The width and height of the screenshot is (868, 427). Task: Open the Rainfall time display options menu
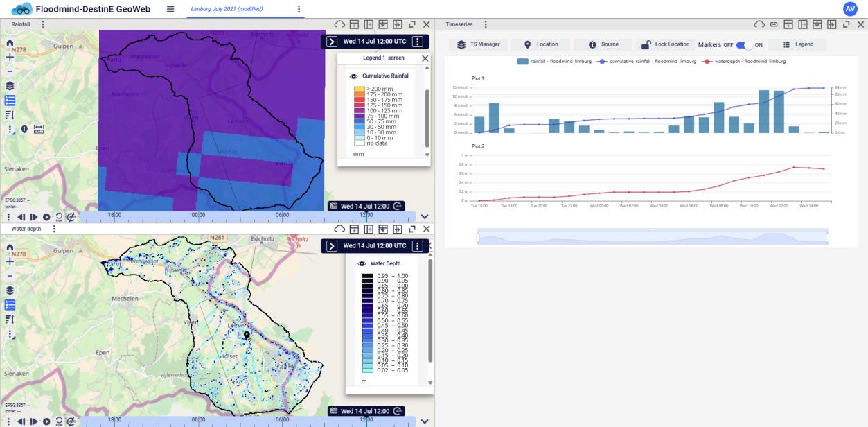[418, 42]
